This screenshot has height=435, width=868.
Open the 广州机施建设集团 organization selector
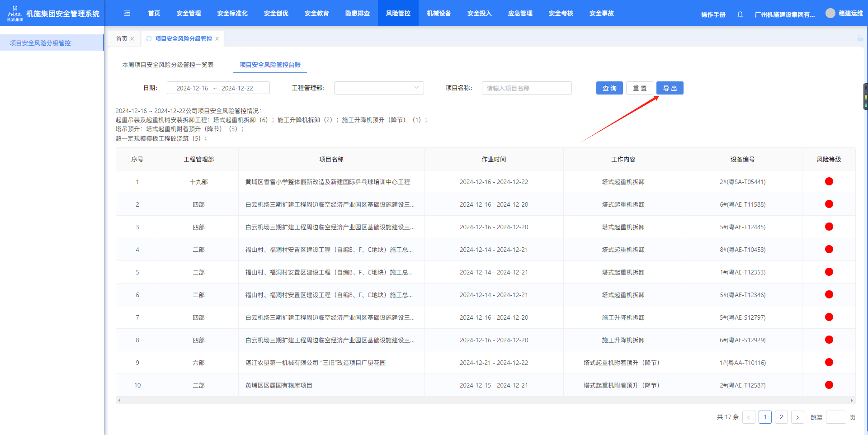click(784, 14)
